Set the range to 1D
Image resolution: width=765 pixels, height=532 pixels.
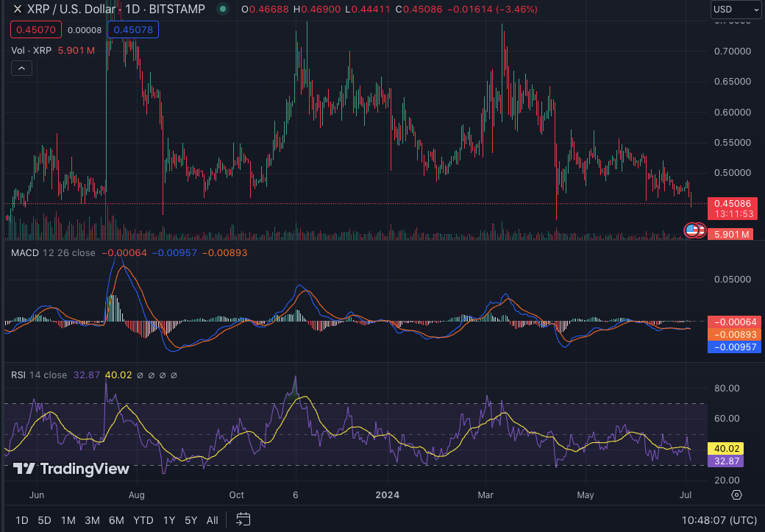[22, 520]
